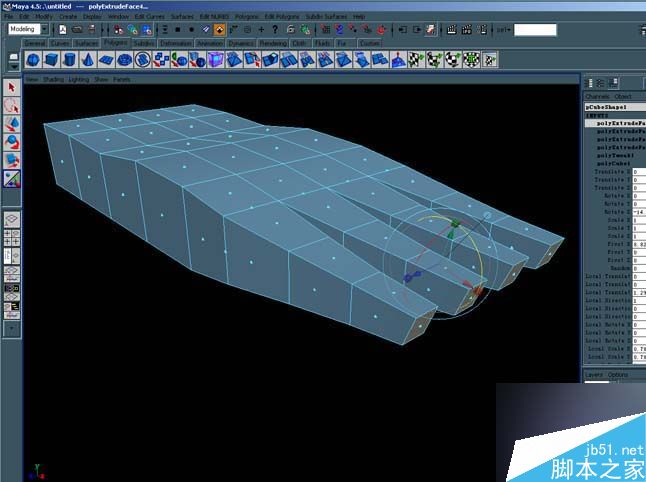Toggle the third channel box display icon
Viewport: 646px width, 482px height.
(x=613, y=83)
